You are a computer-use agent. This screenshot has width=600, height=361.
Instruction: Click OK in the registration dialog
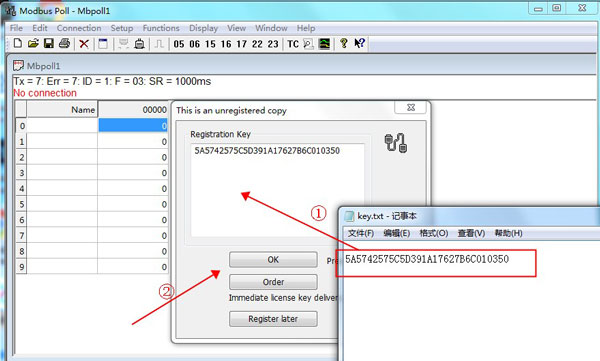273,260
